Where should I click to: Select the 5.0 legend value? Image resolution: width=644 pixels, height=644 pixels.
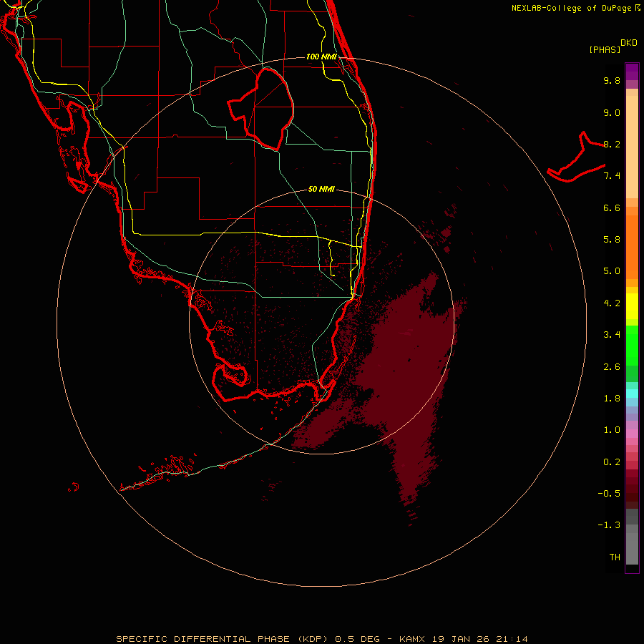pos(612,271)
